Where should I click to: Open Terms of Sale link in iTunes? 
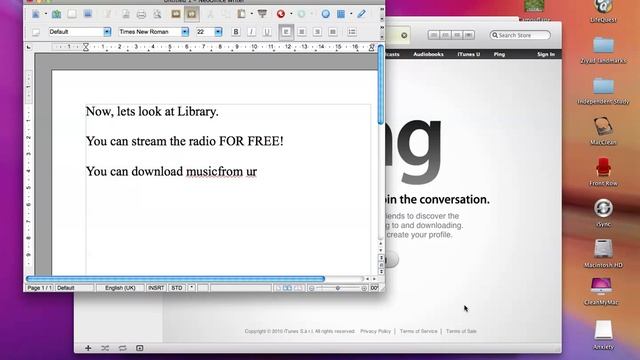point(461,331)
